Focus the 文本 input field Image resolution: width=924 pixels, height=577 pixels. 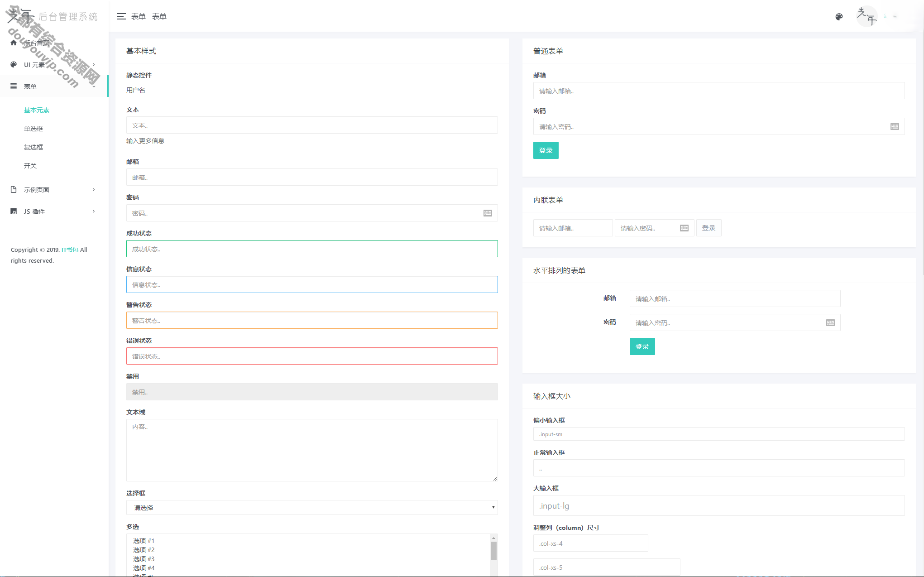point(312,125)
